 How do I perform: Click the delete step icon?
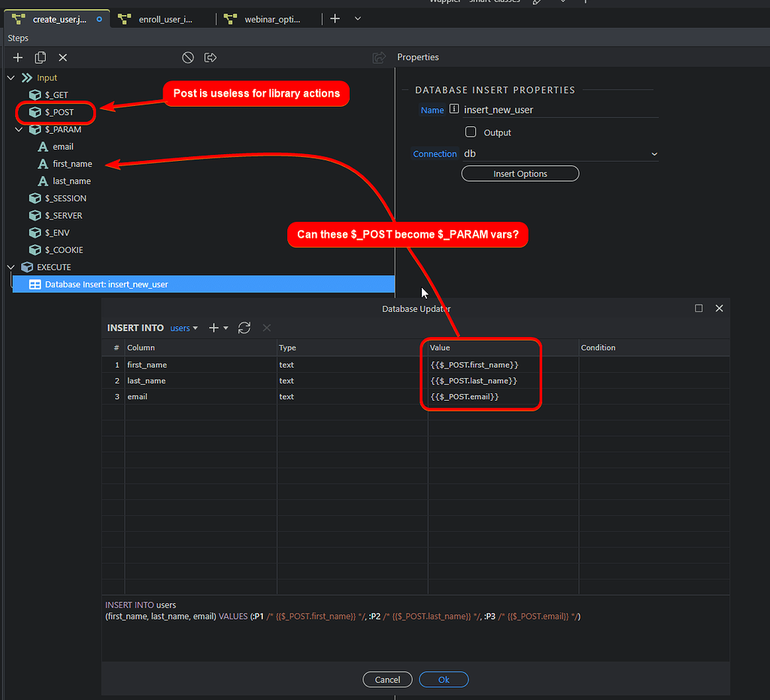(63, 57)
